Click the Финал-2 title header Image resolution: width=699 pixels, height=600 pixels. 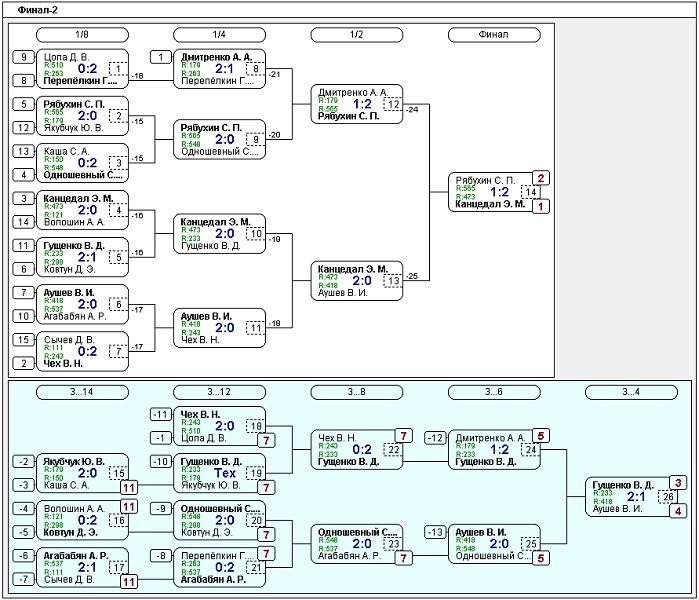pos(37,10)
